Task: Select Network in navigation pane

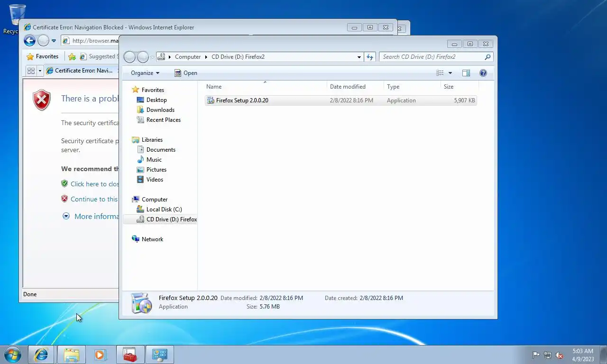Action: pos(152,239)
